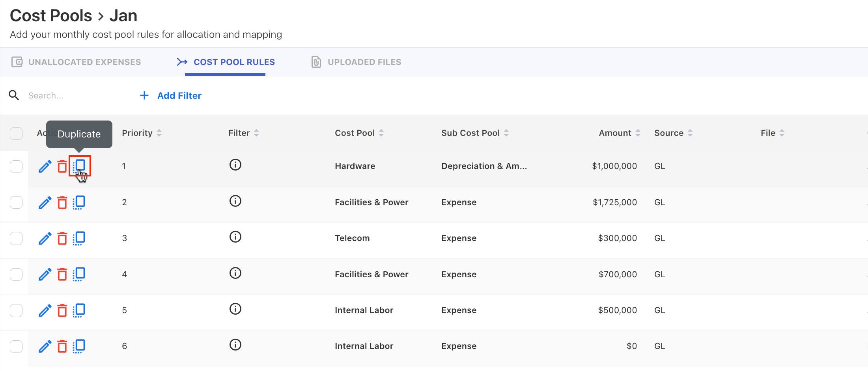The height and width of the screenshot is (371, 868).
Task: Open the Uploaded Files tab
Action: [356, 62]
